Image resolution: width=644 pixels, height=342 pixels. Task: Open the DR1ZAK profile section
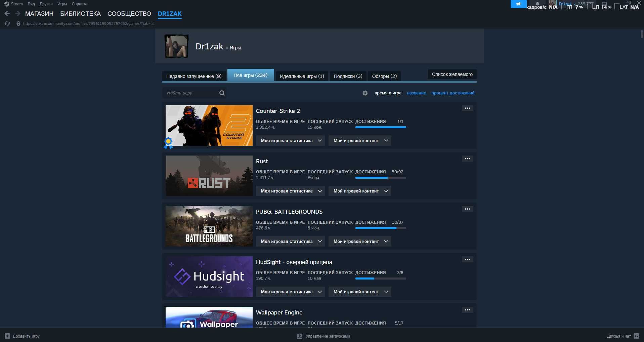pos(170,14)
